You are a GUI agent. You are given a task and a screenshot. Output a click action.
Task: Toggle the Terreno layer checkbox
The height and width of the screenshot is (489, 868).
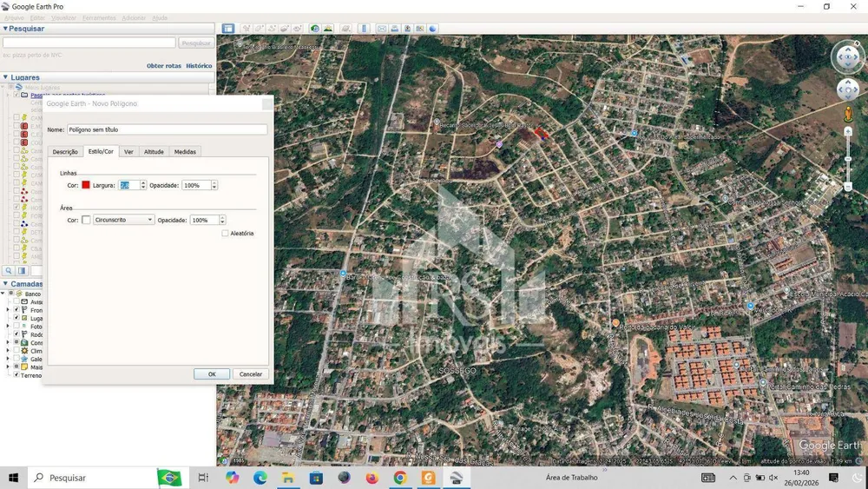click(x=16, y=375)
